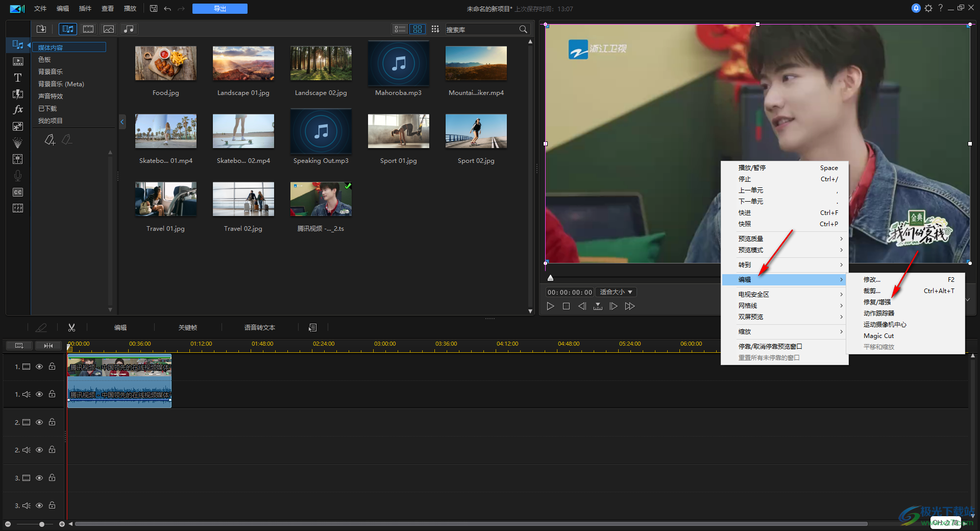
Task: Open the Title Room (T) icon
Action: 18,78
